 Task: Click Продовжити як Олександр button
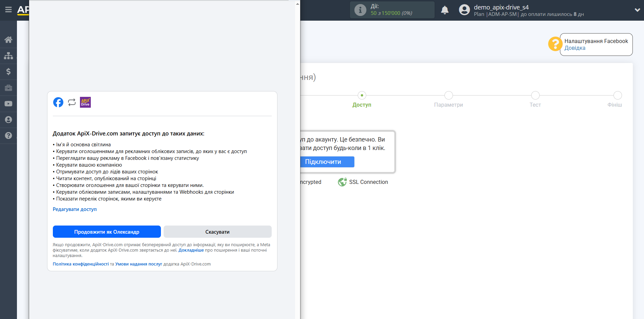point(107,232)
